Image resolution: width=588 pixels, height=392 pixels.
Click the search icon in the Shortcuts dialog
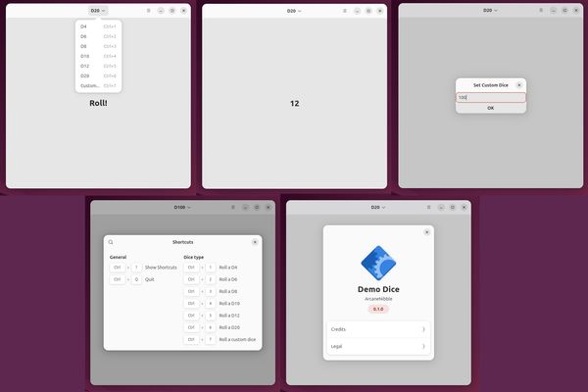(x=111, y=242)
